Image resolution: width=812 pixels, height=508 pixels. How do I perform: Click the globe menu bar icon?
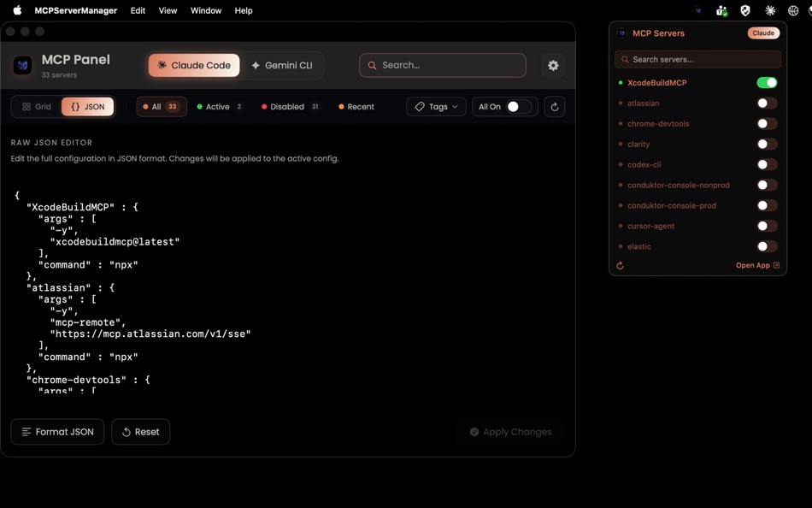pos(793,10)
